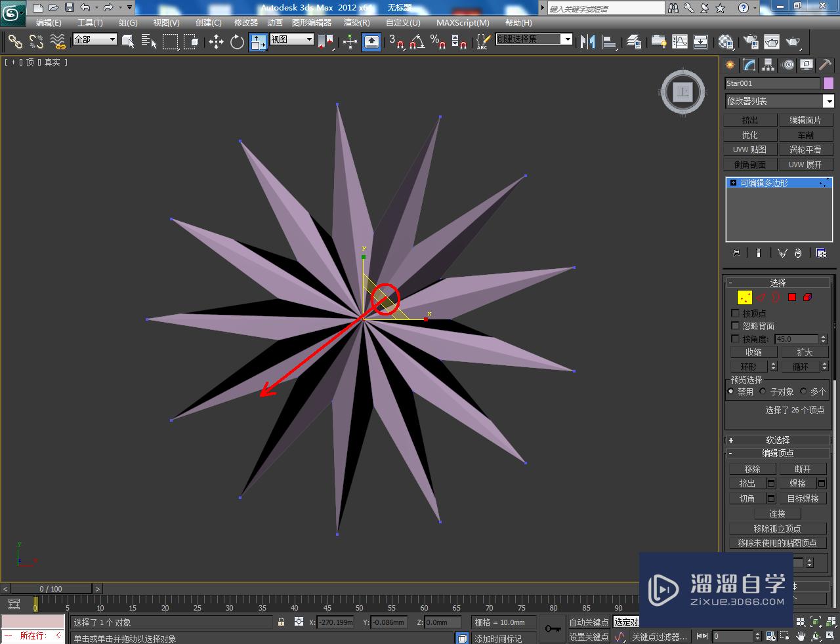Click the 车削 modifier button
The image size is (840, 644).
point(806,135)
